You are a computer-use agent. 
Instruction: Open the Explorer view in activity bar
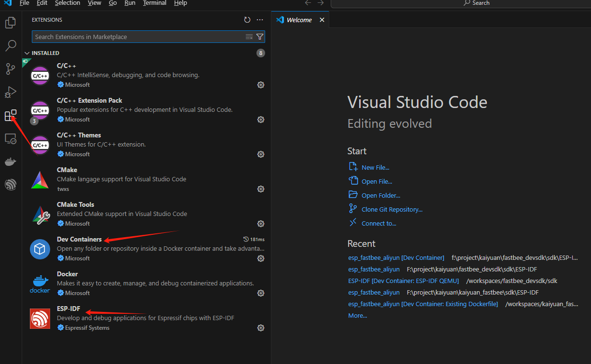point(11,23)
